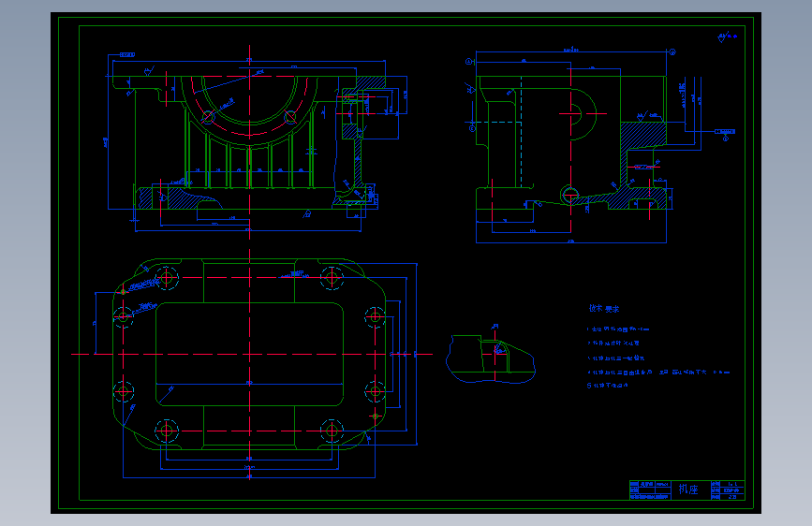This screenshot has height=526, width=812.
Task: Pick bottom-right bolt hole in plan view
Action: pos(332,431)
